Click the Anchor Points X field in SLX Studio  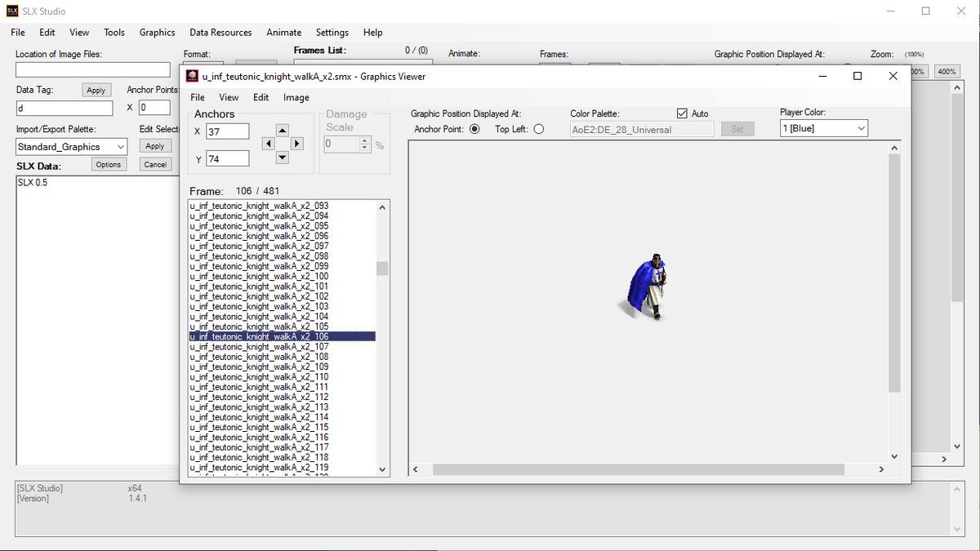(x=154, y=108)
